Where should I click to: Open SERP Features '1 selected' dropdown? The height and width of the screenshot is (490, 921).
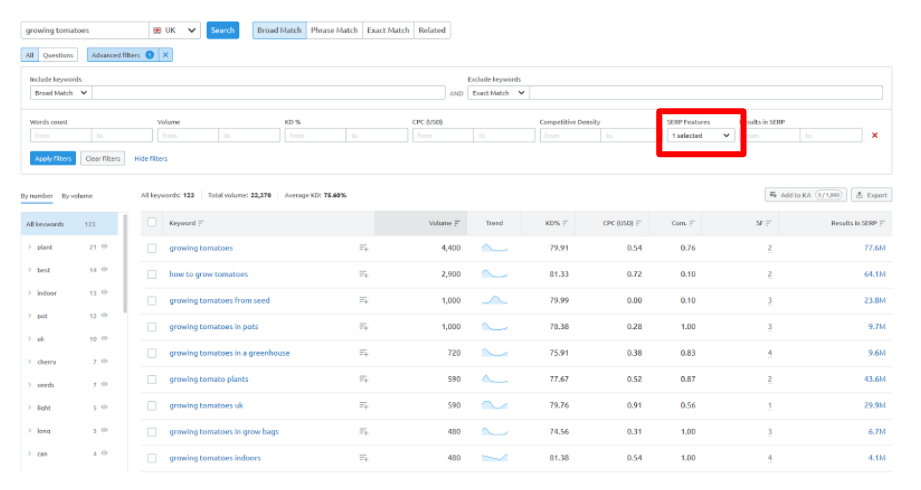(x=700, y=136)
